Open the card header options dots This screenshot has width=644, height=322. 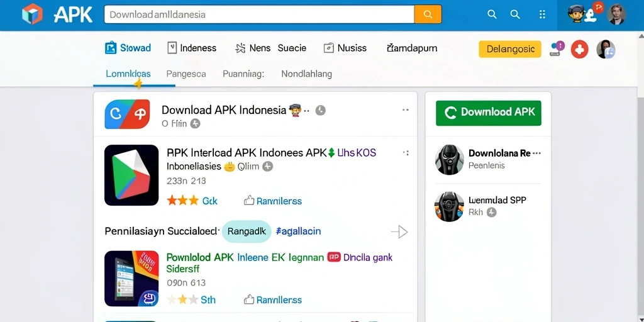pos(406,110)
